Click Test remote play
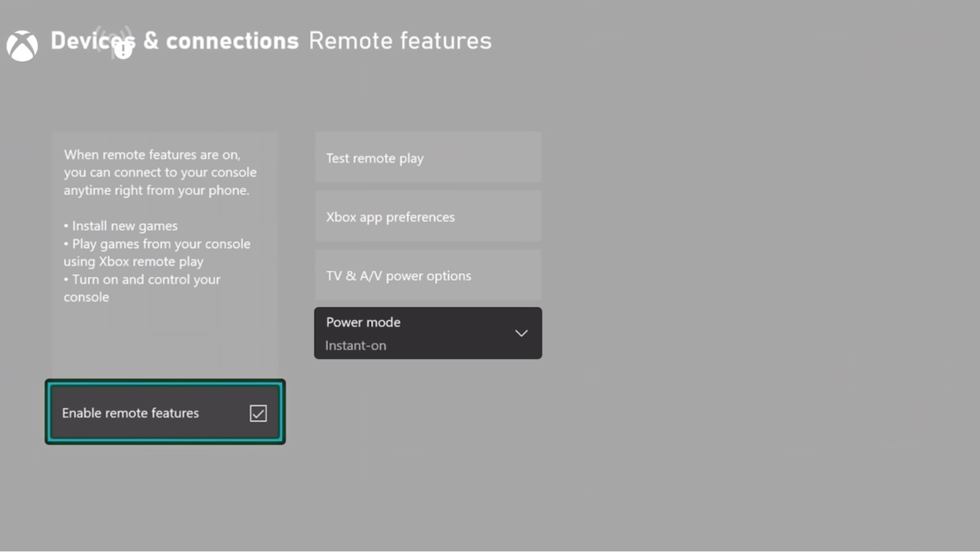The width and height of the screenshot is (980, 554). 428,158
